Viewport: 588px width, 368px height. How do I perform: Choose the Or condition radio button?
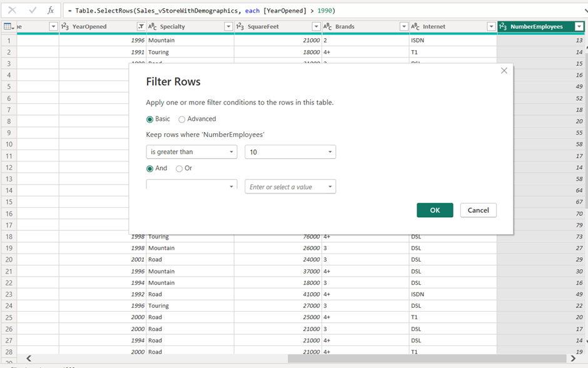point(180,168)
